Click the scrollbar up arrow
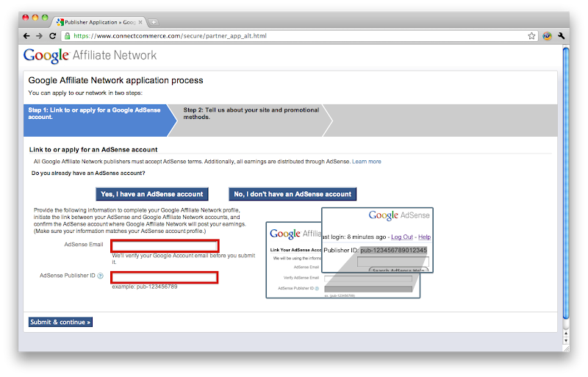This screenshot has height=377, width=588. [566, 333]
